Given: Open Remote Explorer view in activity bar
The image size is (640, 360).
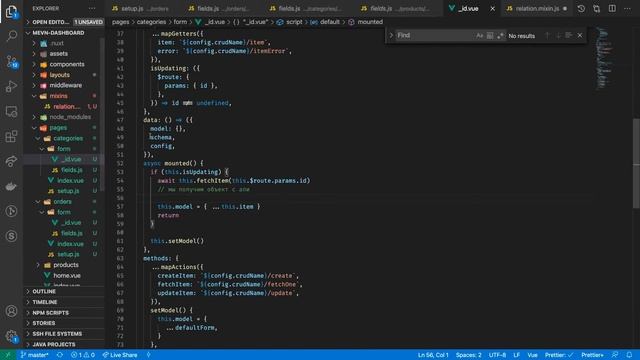Looking at the screenshot, I should tap(11, 111).
